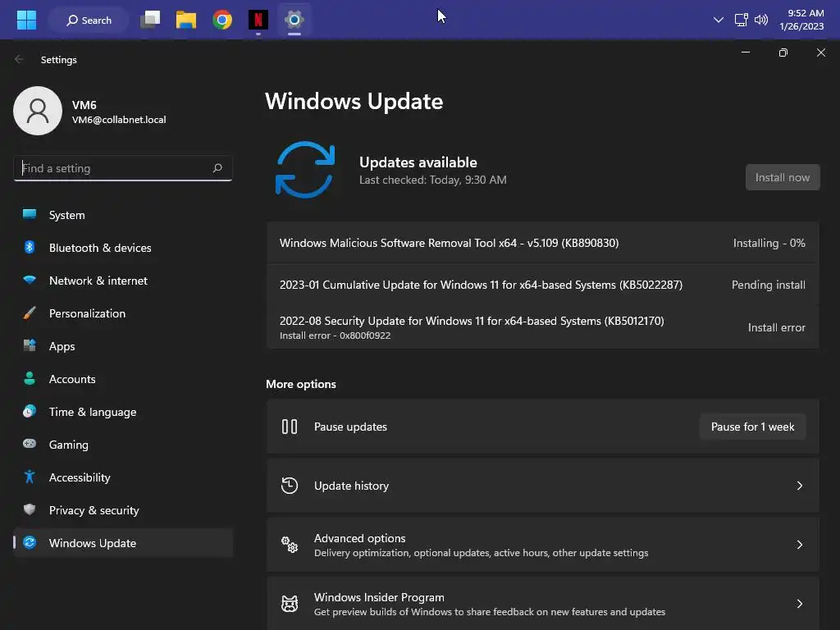Select Windows Update in sidebar
This screenshot has height=630, width=840.
pos(123,543)
